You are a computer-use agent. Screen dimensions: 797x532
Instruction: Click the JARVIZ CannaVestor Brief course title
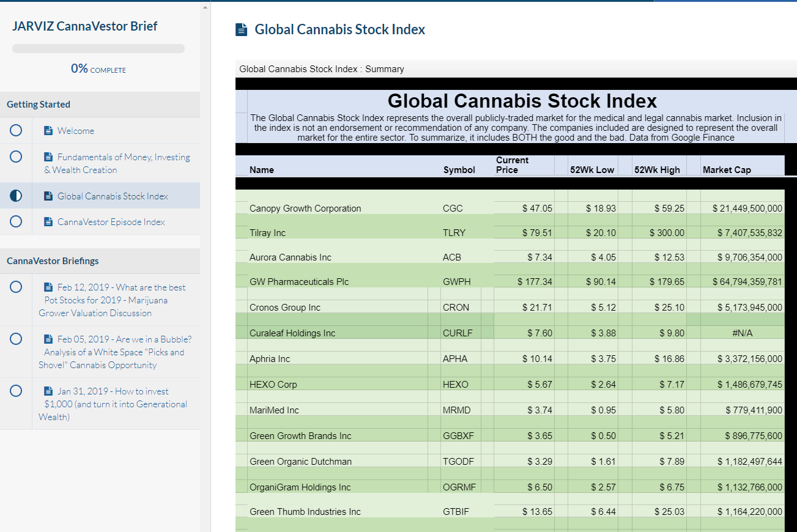pos(84,26)
